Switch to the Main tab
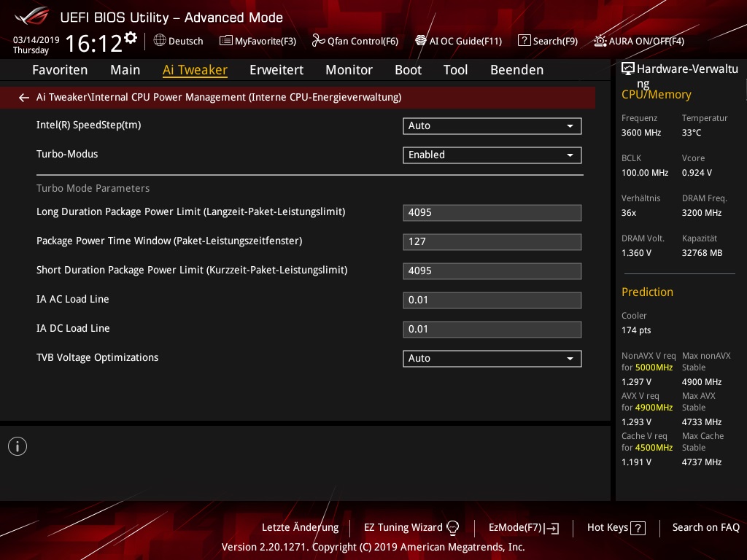The width and height of the screenshot is (747, 560). click(x=125, y=70)
